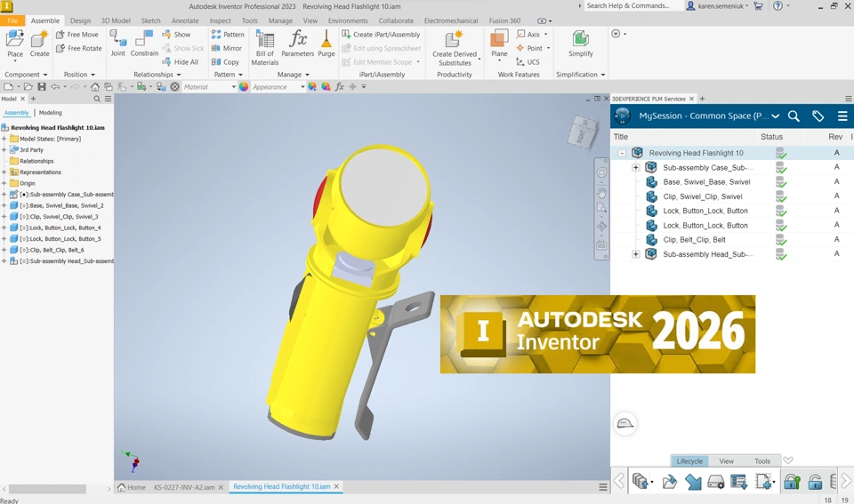Image resolution: width=854 pixels, height=504 pixels.
Task: Click Create Derived Substitutes
Action: [x=455, y=48]
